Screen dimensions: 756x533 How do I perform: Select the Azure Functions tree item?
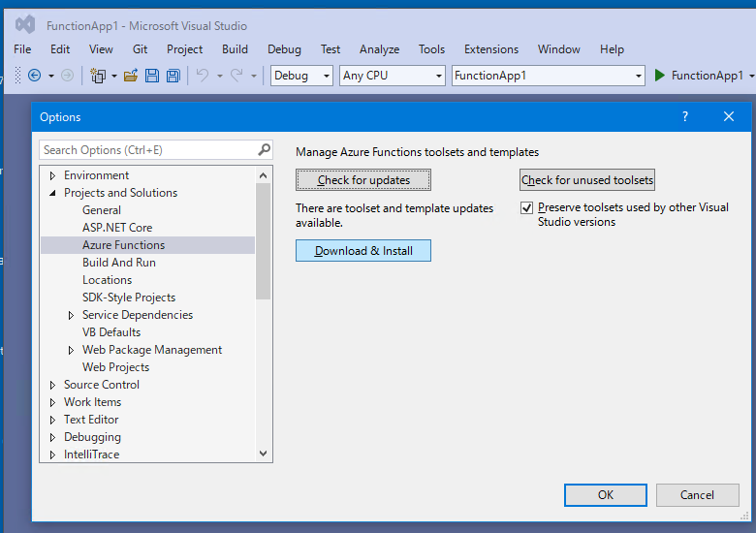coord(147,245)
